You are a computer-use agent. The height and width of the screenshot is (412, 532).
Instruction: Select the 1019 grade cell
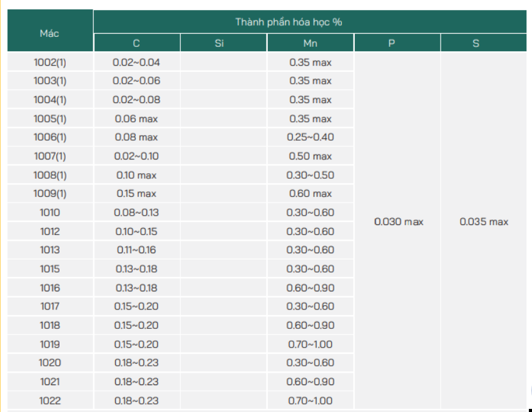pyautogui.click(x=50, y=344)
